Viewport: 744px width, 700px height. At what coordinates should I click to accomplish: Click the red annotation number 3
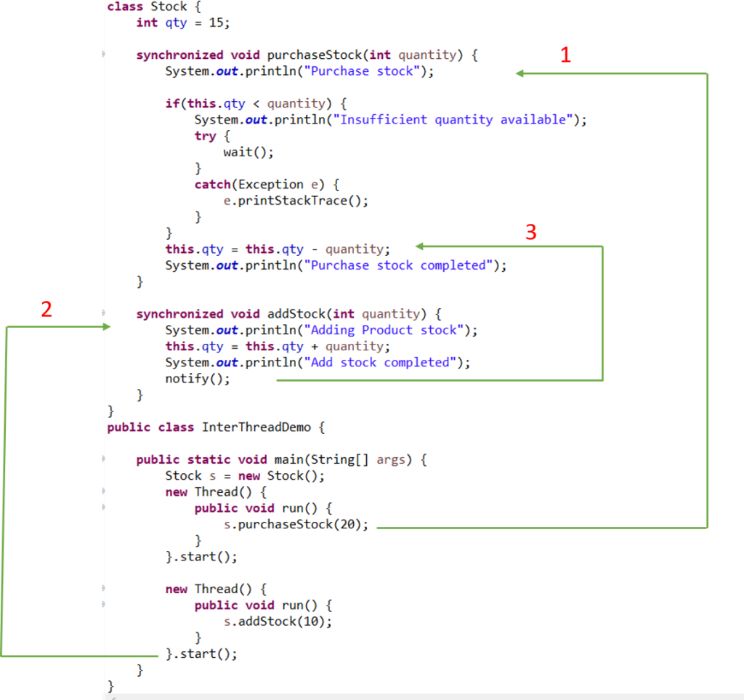tap(531, 232)
